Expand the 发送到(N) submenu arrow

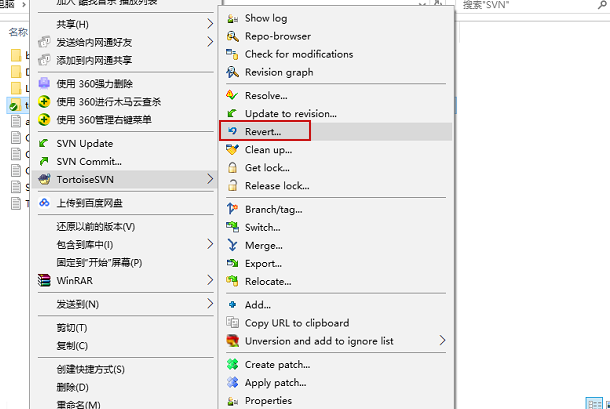[x=210, y=304]
